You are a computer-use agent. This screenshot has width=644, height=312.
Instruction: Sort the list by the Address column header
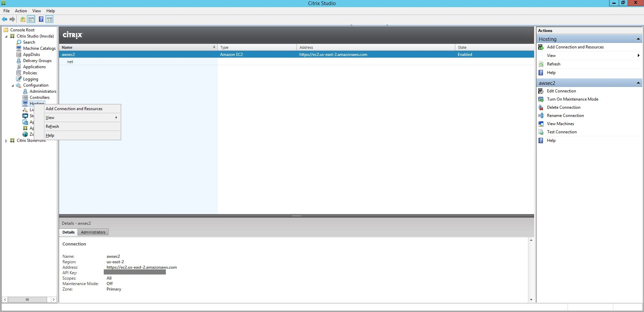pos(376,47)
